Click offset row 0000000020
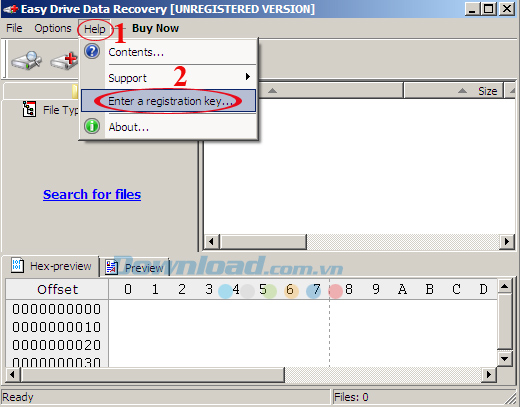Image resolution: width=520 pixels, height=407 pixels. coord(57,345)
